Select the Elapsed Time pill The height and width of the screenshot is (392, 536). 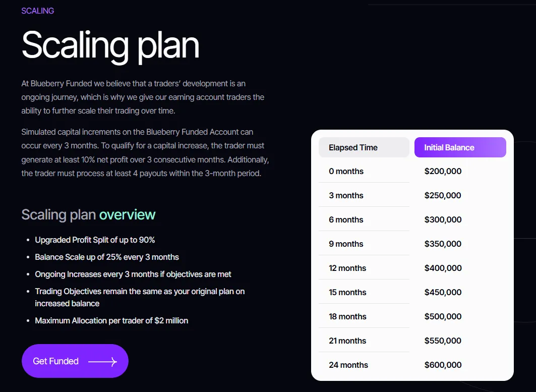[x=364, y=147]
